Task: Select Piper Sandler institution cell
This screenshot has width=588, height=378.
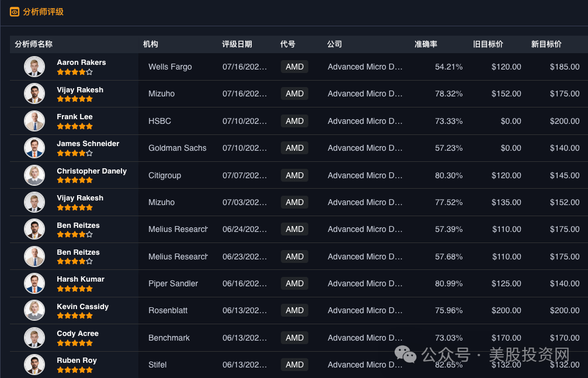Action: 173,283
